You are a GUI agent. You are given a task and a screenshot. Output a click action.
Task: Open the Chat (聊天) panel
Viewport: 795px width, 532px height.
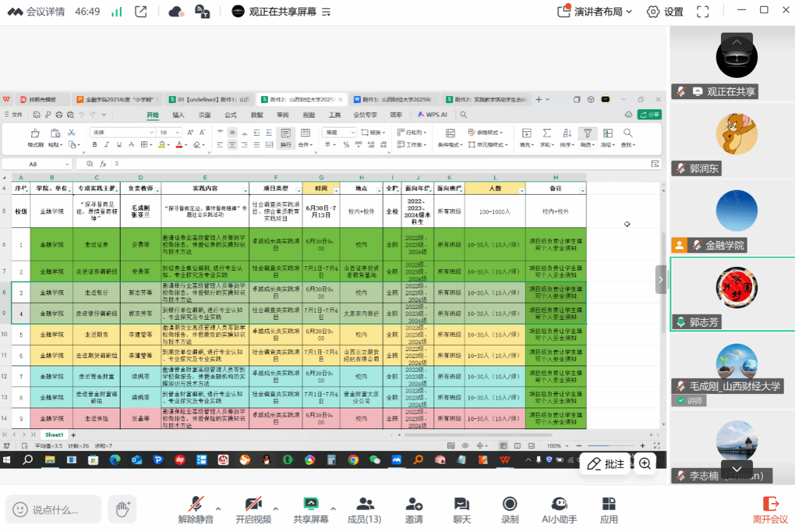[462, 504]
